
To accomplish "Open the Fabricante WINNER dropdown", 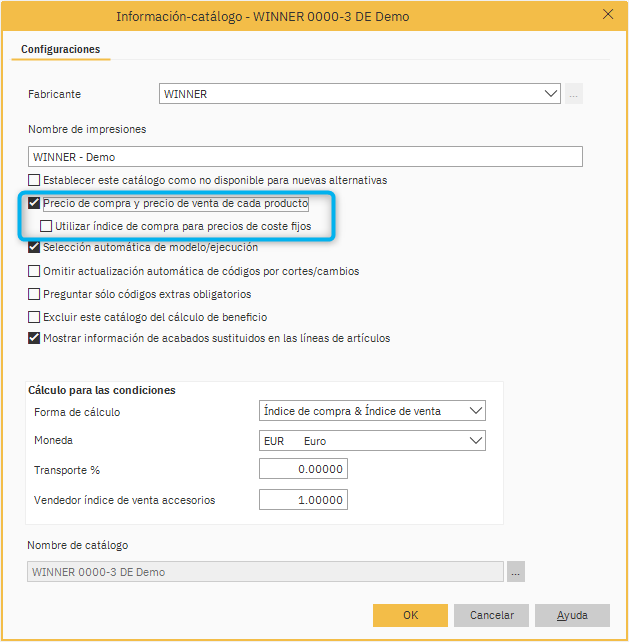I will click(551, 94).
